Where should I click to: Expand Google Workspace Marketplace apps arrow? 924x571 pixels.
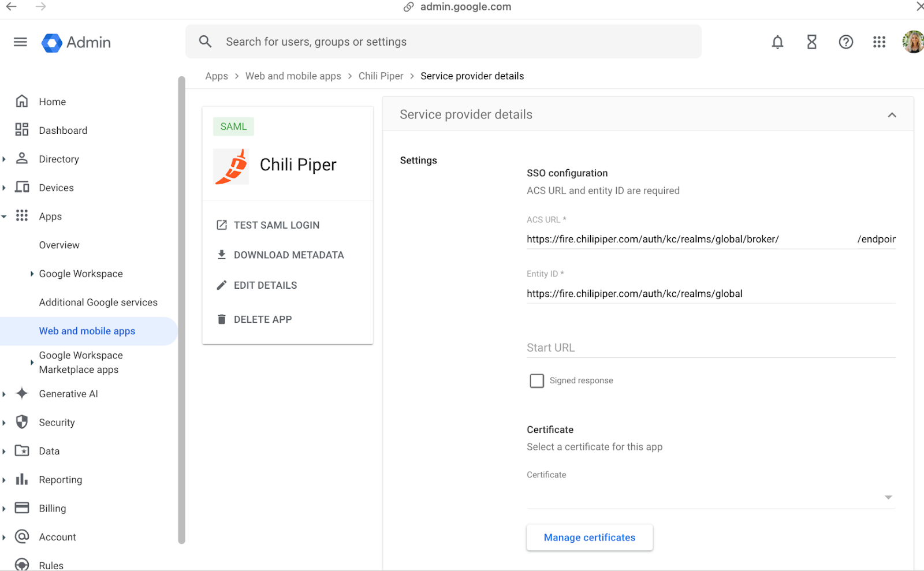[x=32, y=363]
